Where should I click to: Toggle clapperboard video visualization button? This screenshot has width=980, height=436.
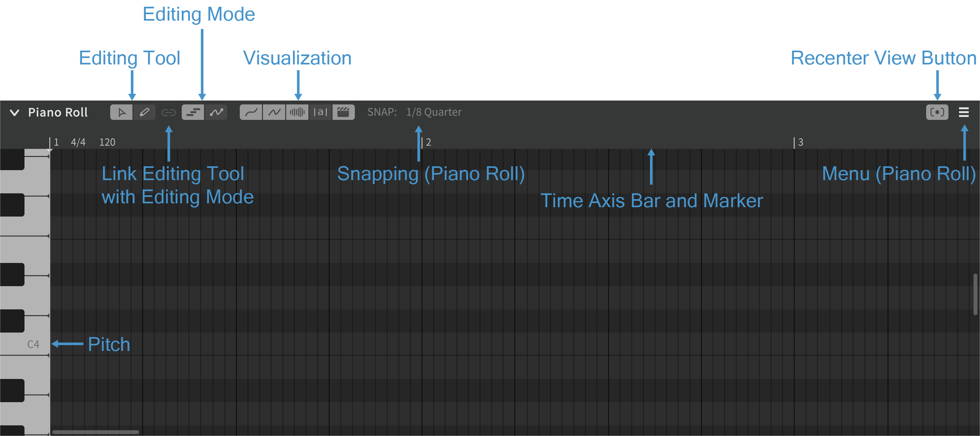[x=343, y=112]
